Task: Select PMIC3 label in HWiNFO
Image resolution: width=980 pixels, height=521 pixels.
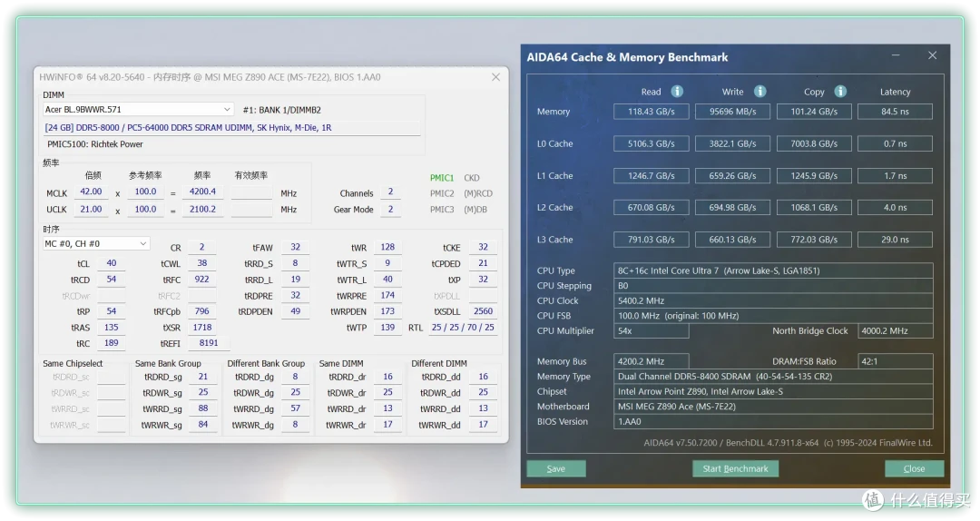Action: [442, 210]
